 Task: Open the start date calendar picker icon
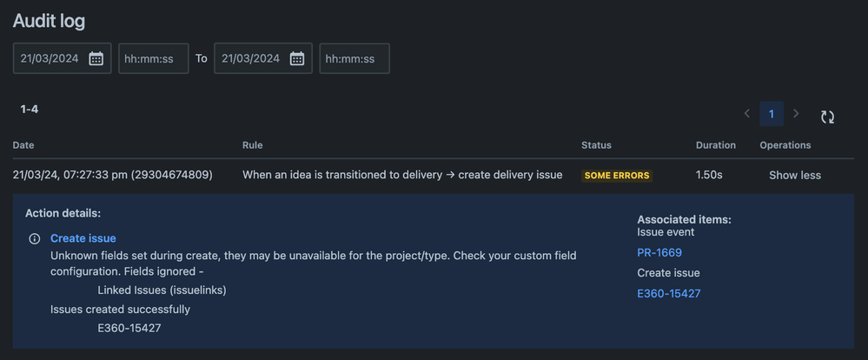click(96, 59)
